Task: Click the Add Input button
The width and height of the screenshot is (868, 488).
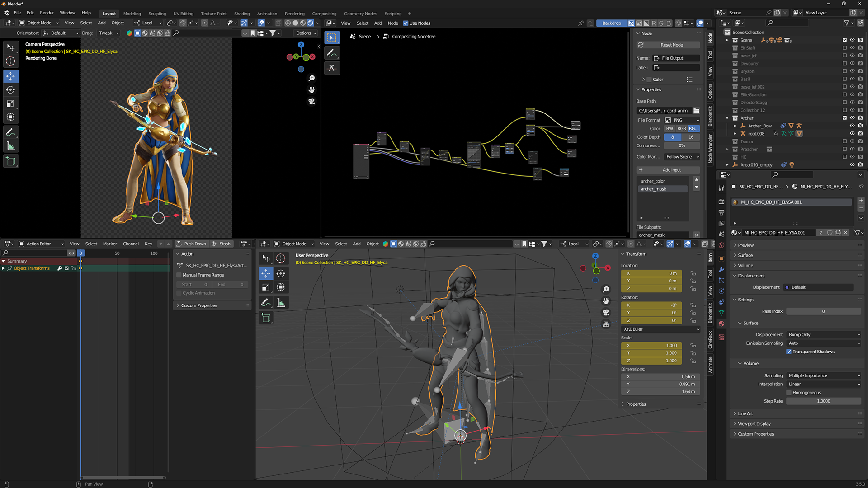Action: pyautogui.click(x=668, y=170)
